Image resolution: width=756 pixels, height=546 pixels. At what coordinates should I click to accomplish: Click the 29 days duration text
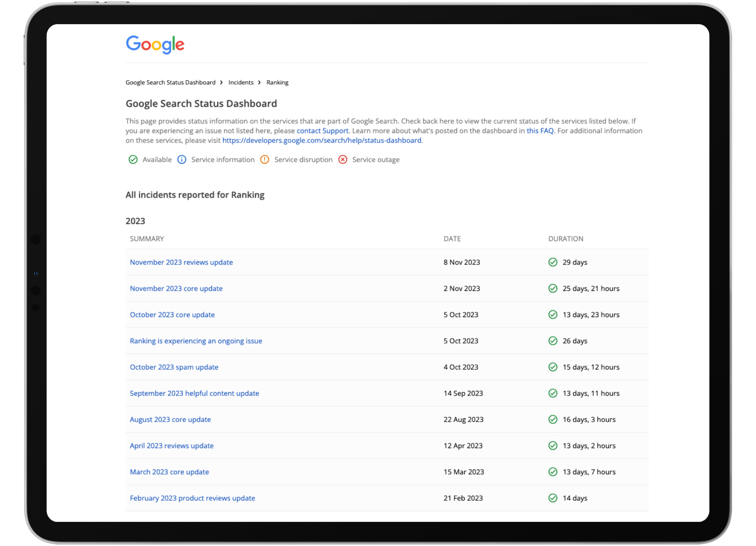click(575, 262)
